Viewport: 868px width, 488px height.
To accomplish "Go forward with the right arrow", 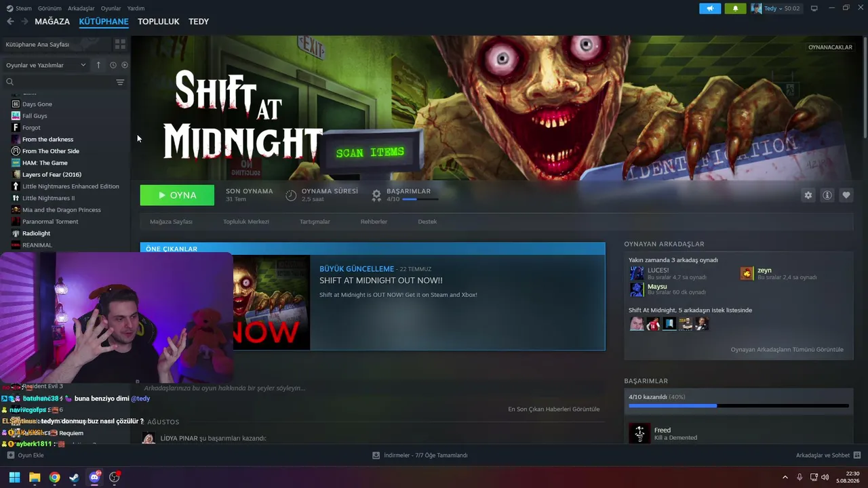I will pyautogui.click(x=24, y=22).
